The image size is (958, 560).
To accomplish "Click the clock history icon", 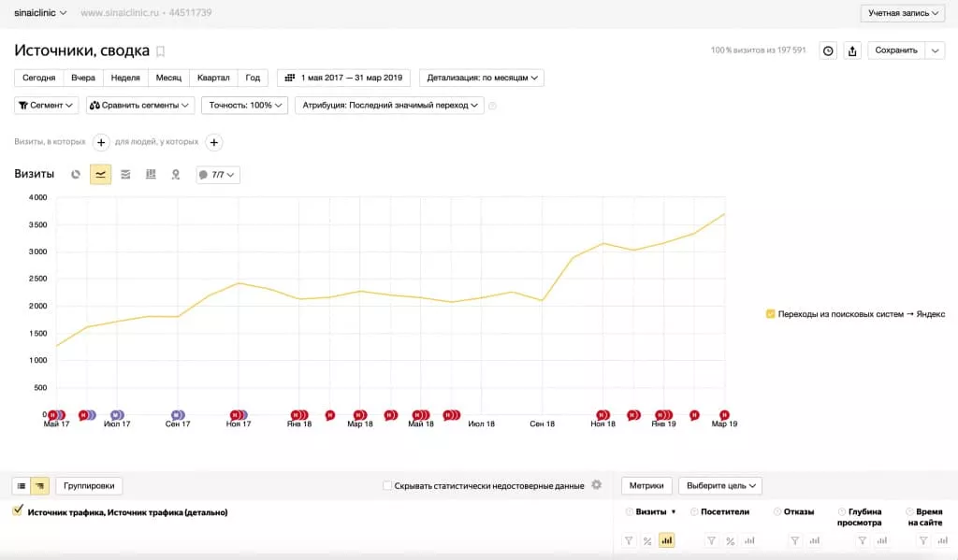I will pyautogui.click(x=828, y=50).
